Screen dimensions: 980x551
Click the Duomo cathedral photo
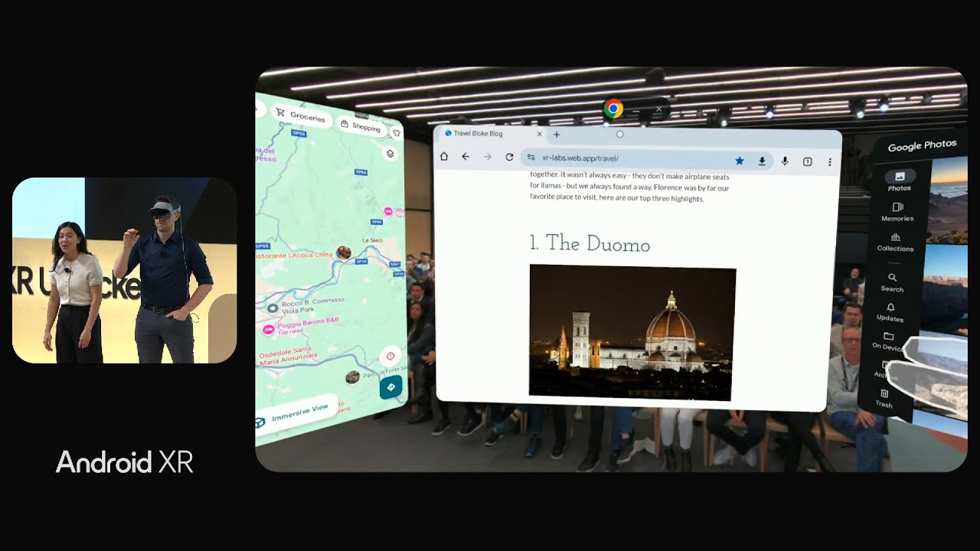(x=632, y=332)
